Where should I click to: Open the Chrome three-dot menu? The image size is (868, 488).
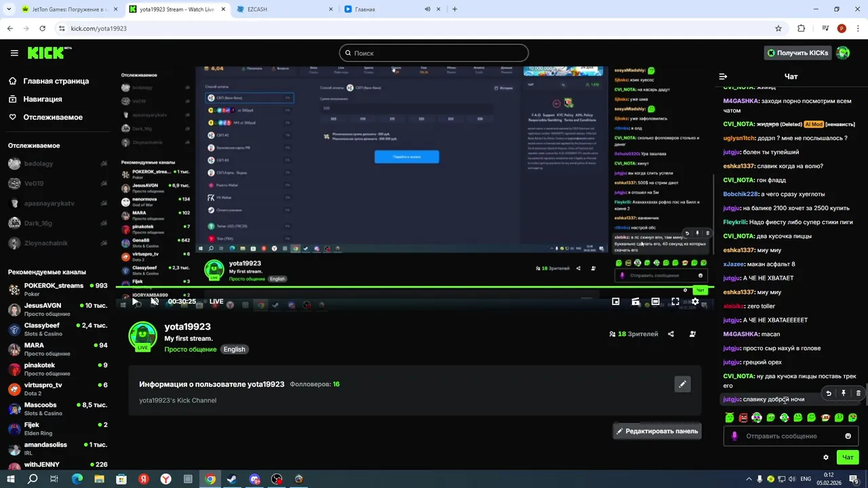tap(857, 28)
